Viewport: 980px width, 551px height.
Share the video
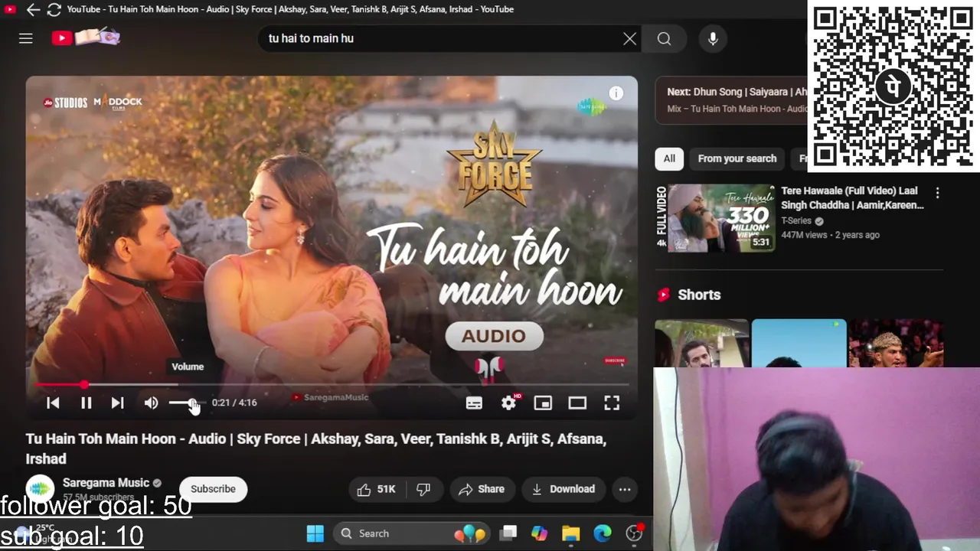(482, 489)
